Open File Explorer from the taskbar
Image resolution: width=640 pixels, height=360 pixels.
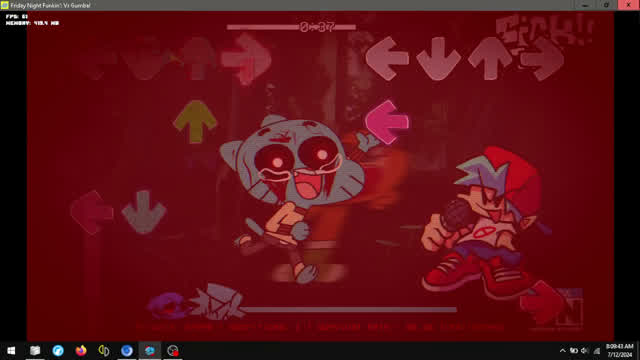pyautogui.click(x=35, y=351)
